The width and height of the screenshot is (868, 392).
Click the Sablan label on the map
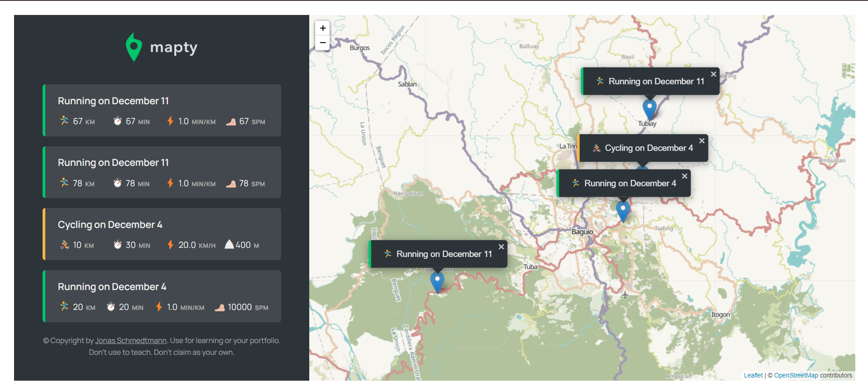coord(407,84)
